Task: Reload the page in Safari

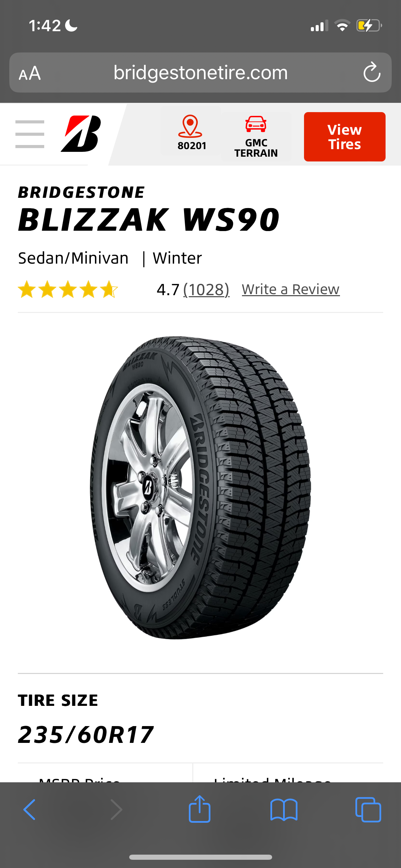Action: pyautogui.click(x=372, y=72)
